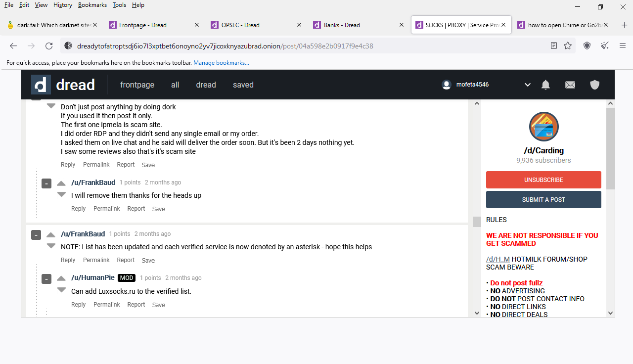Image resolution: width=633 pixels, height=364 pixels.
Task: Downvote FrankBaud's 'I will remove them' comment
Action: [61, 194]
